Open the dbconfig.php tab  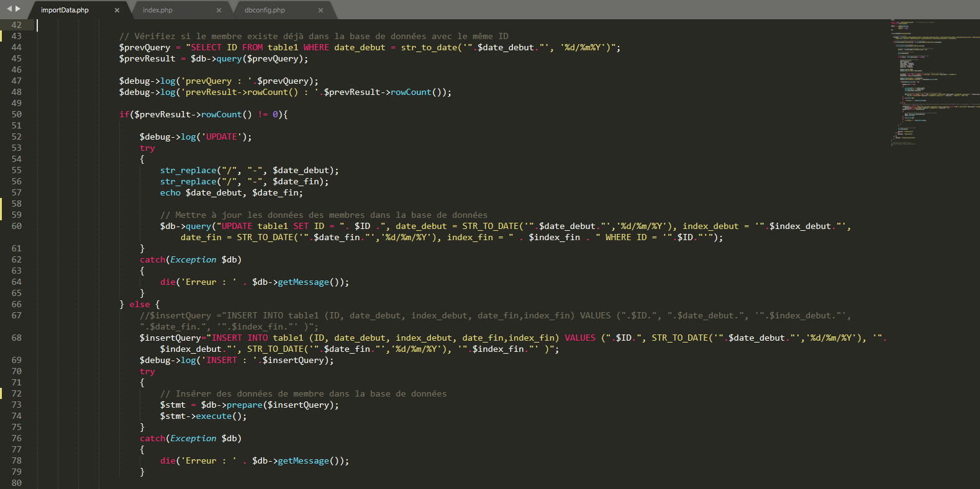pos(265,11)
